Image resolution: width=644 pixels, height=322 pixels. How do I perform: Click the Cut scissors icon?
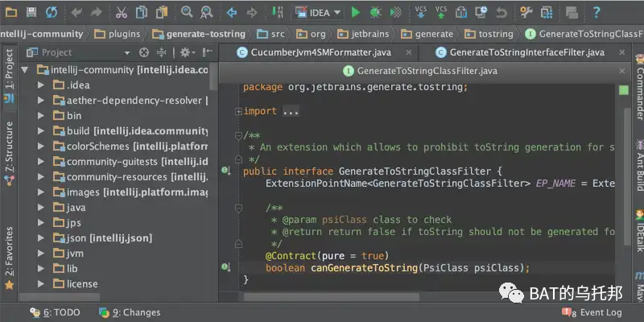[122, 12]
